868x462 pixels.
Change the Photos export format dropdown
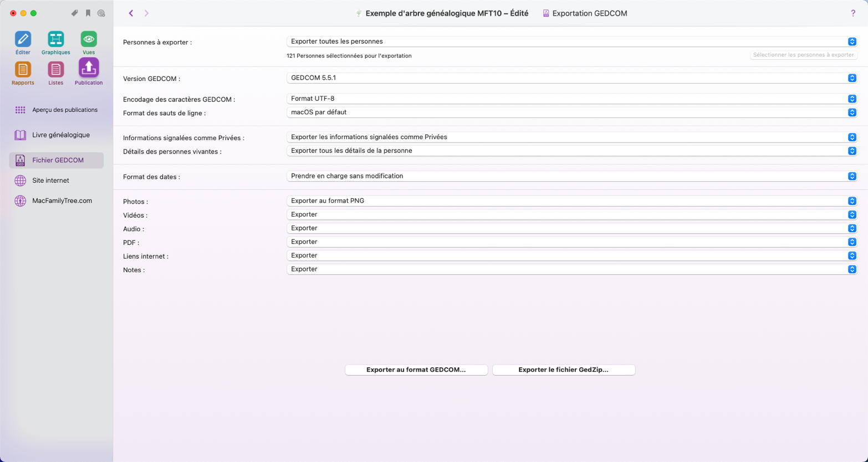point(571,201)
